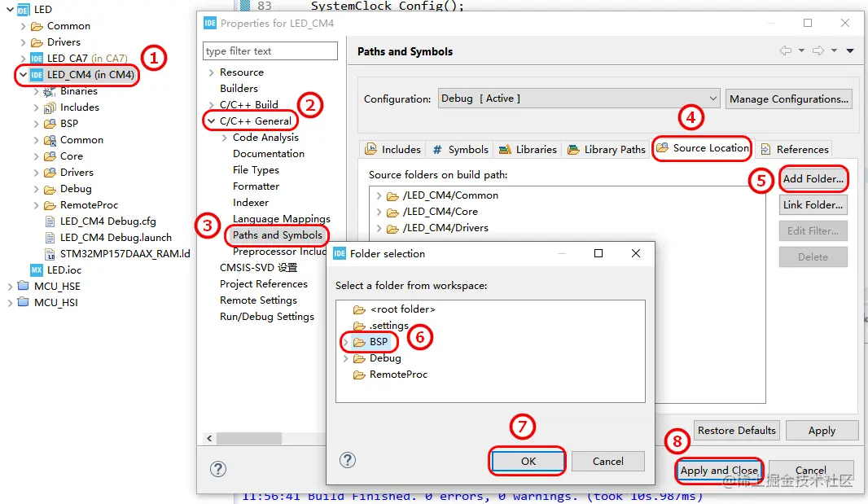Click the LED_CM4 Debug.cfg file icon

pyautogui.click(x=50, y=221)
